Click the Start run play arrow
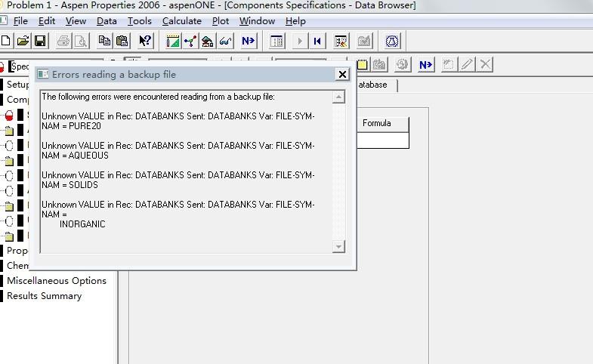 coord(300,41)
